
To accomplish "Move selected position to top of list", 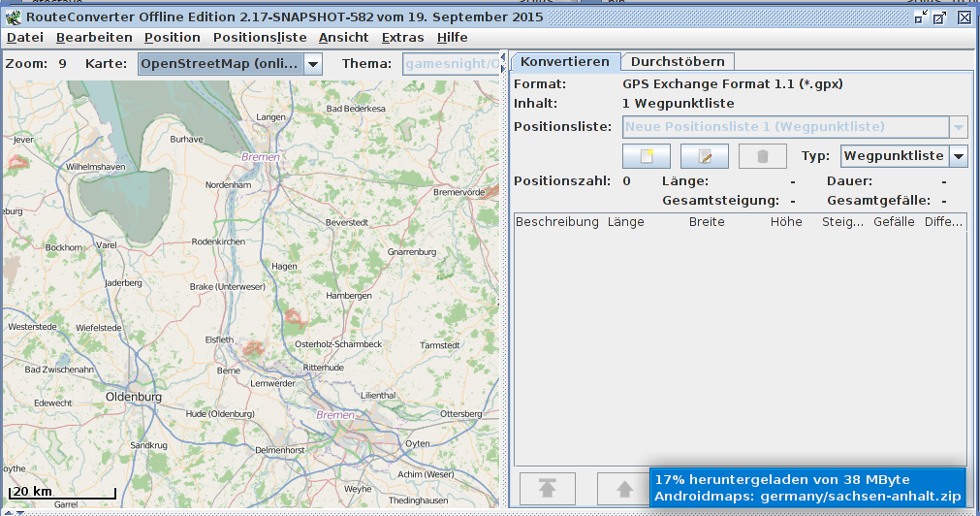I will 548,488.
